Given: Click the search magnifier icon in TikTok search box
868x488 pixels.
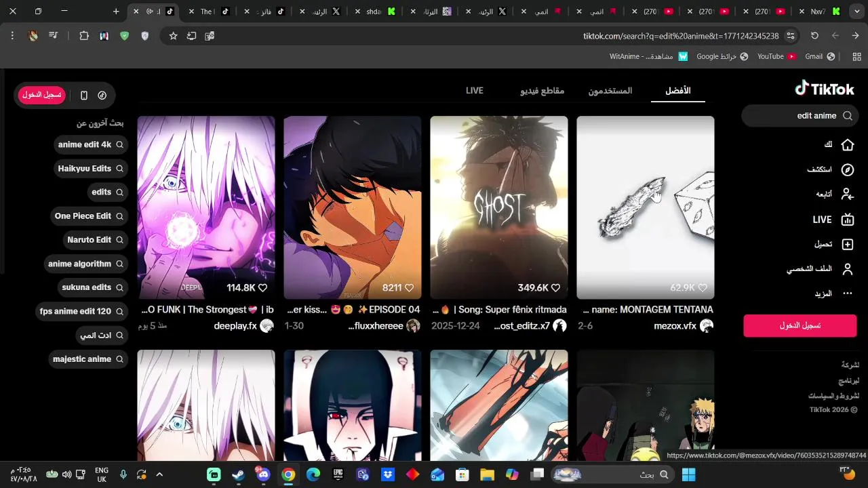Looking at the screenshot, I should [x=847, y=116].
